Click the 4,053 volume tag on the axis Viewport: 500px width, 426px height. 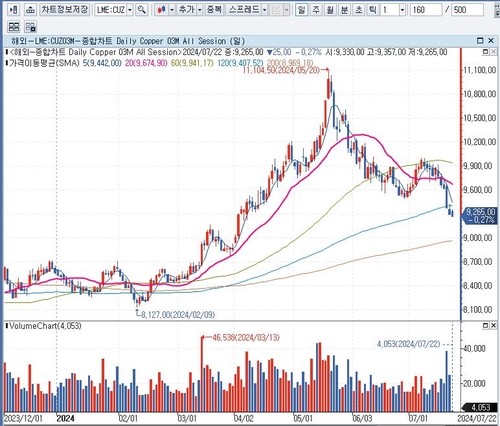(479, 407)
